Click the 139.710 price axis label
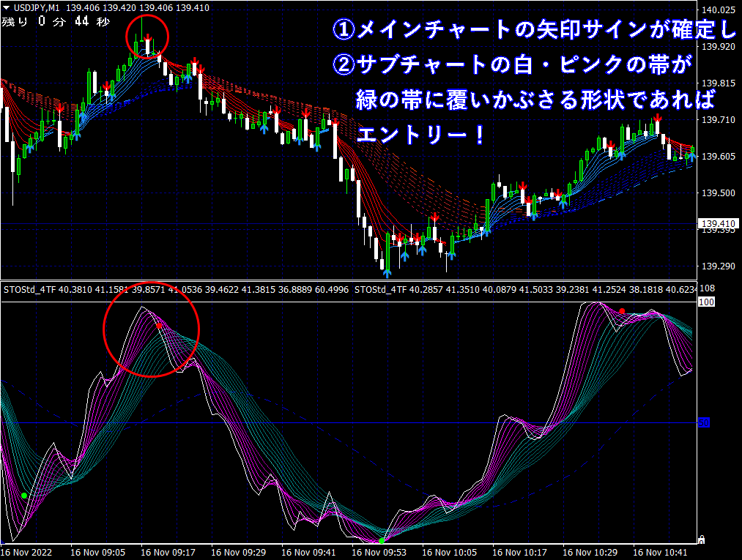 [x=718, y=119]
